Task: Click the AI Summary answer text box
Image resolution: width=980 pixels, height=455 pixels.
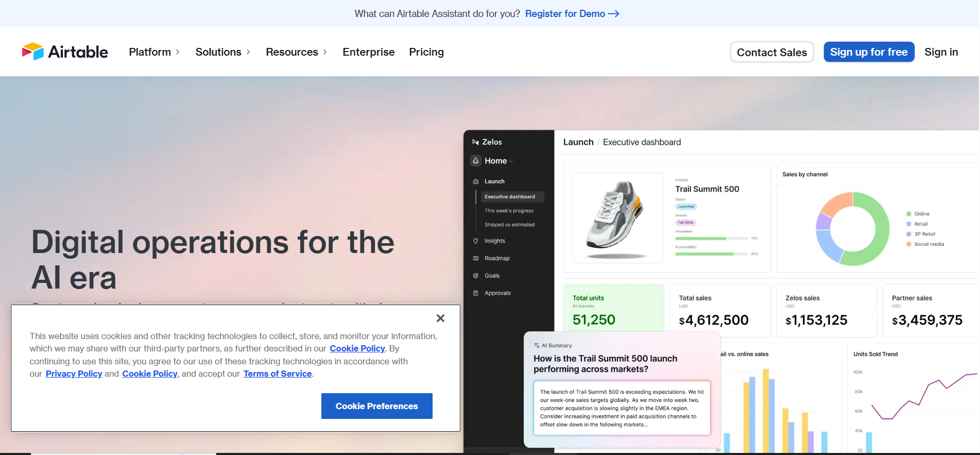Action: [622, 408]
